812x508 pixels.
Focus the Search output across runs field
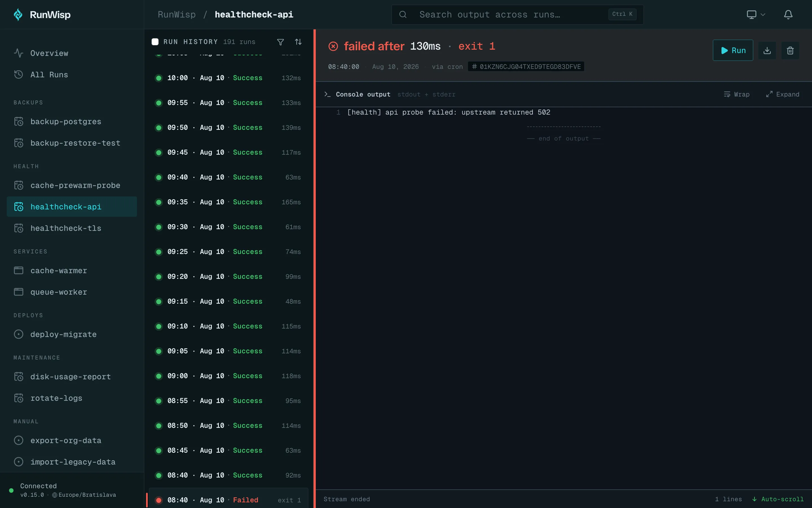tap(517, 14)
